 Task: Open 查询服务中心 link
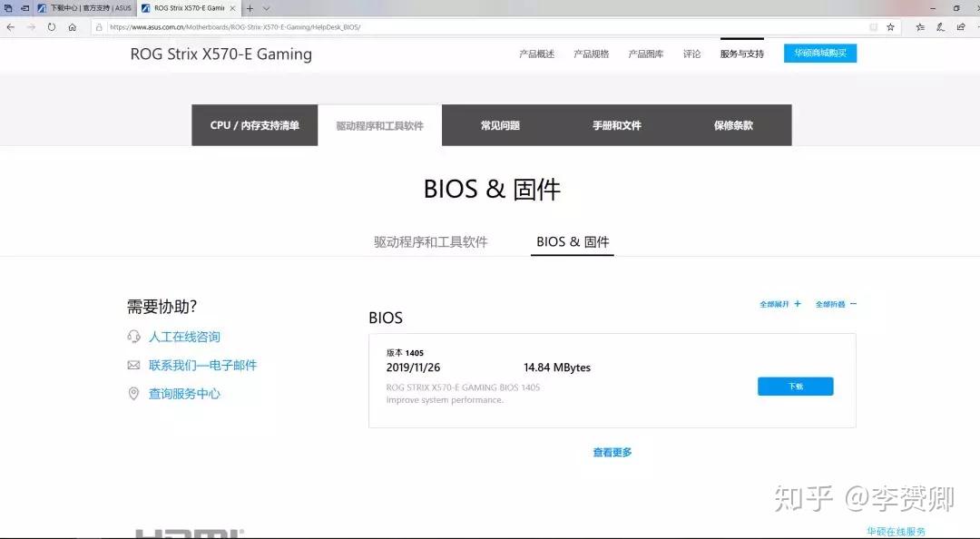pos(184,393)
